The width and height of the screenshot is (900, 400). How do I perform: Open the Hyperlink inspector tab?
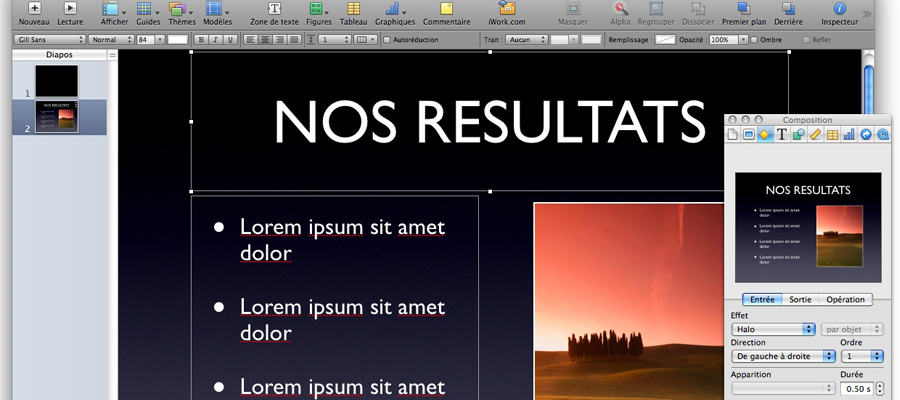[x=866, y=134]
